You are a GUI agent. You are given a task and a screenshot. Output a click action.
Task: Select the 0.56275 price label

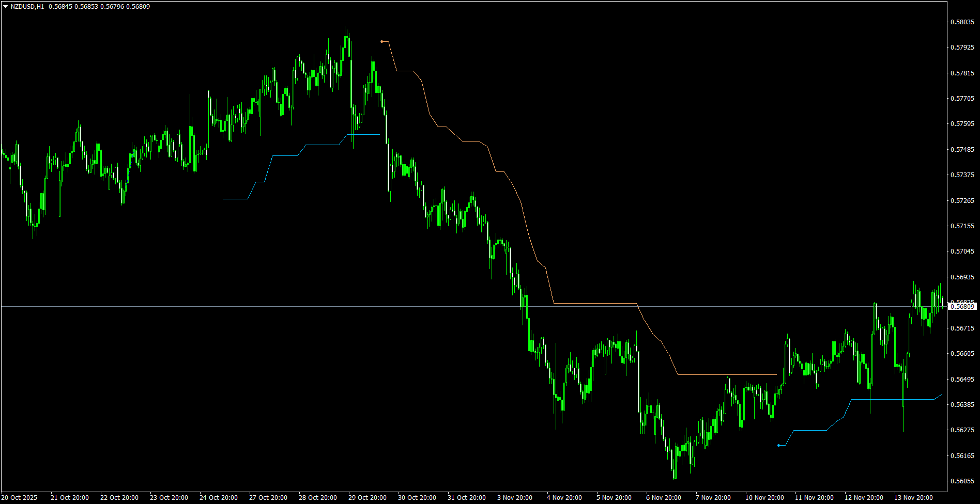(962, 430)
